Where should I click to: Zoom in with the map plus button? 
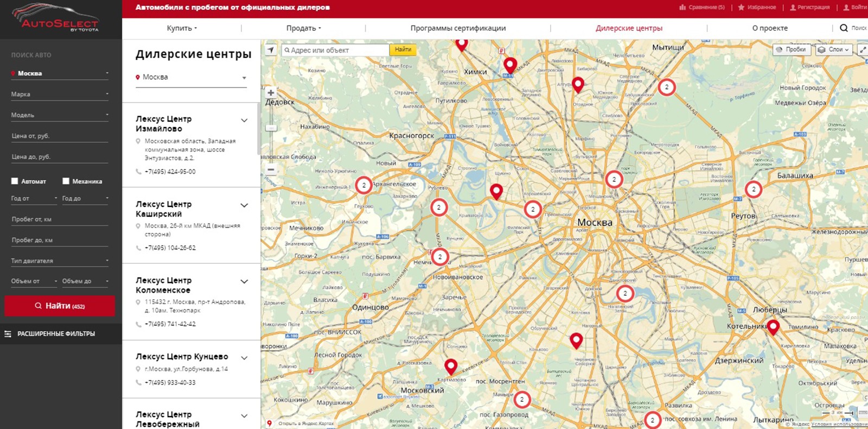pyautogui.click(x=271, y=93)
